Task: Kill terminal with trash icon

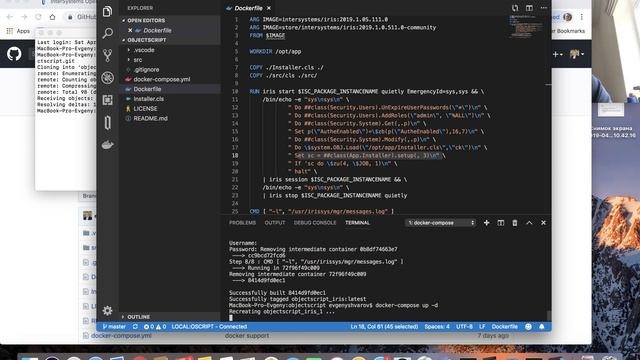Action: (515, 223)
